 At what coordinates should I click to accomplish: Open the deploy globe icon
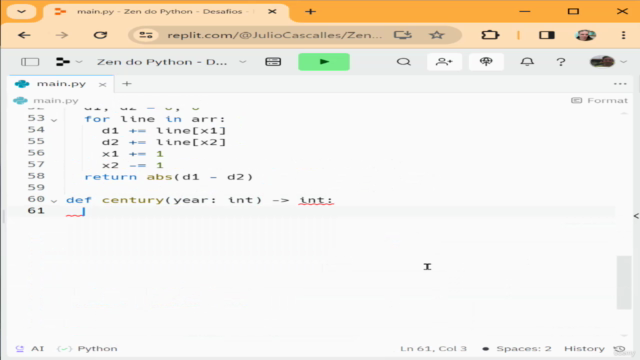coord(486,62)
